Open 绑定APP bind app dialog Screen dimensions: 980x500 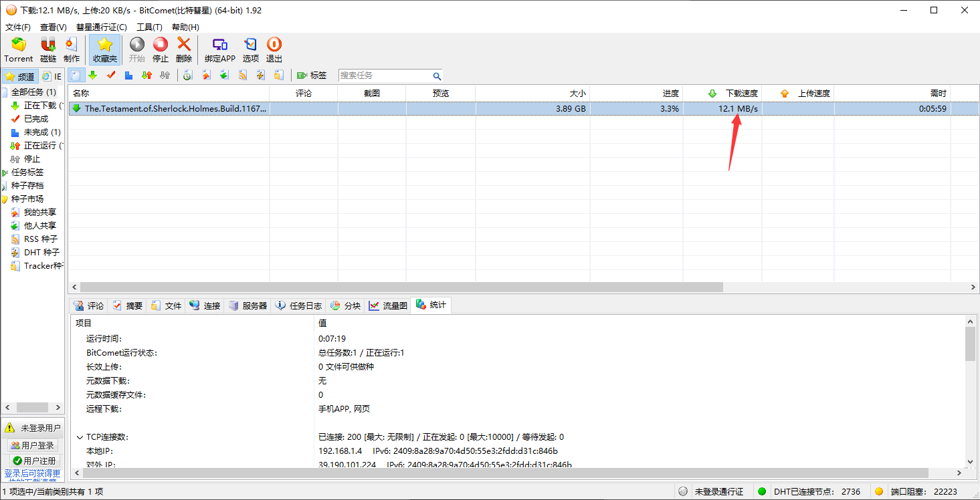pyautogui.click(x=220, y=50)
